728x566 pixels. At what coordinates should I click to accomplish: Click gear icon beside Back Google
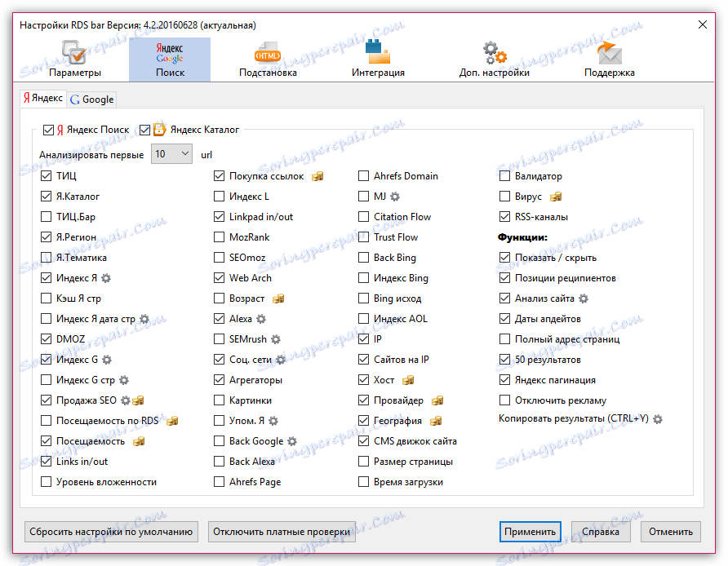pos(292,441)
